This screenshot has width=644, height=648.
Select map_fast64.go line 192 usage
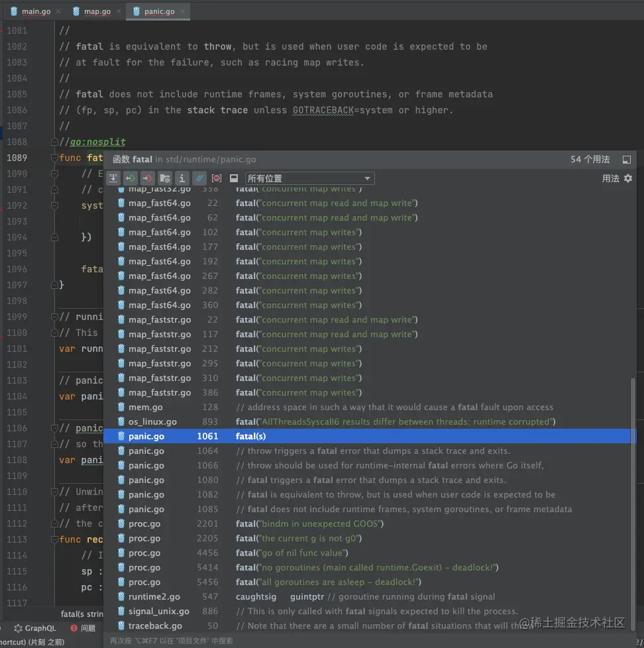click(367, 261)
